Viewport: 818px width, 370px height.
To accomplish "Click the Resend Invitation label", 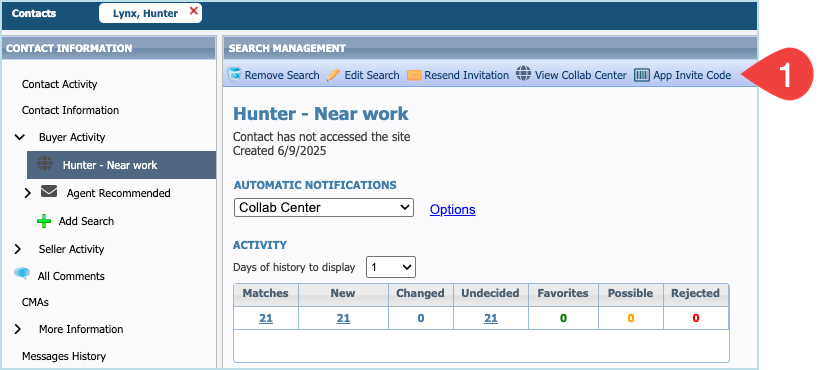I will tap(466, 75).
